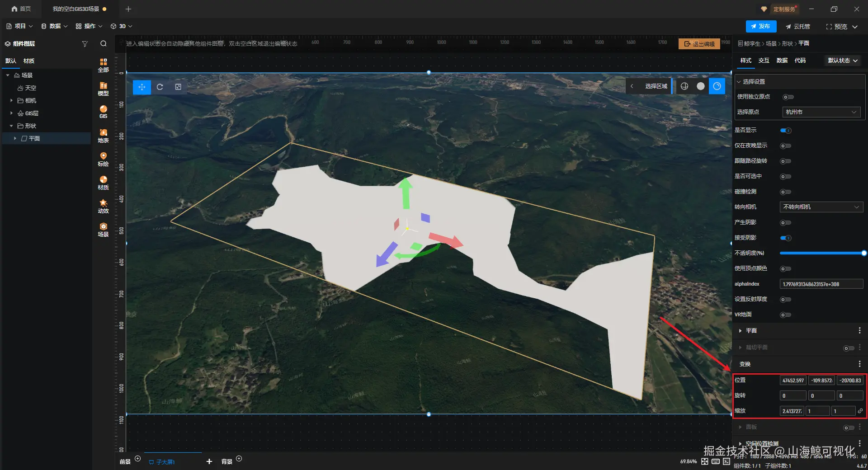Select the scale gizmo tool in viewport
868x470 pixels.
[178, 87]
